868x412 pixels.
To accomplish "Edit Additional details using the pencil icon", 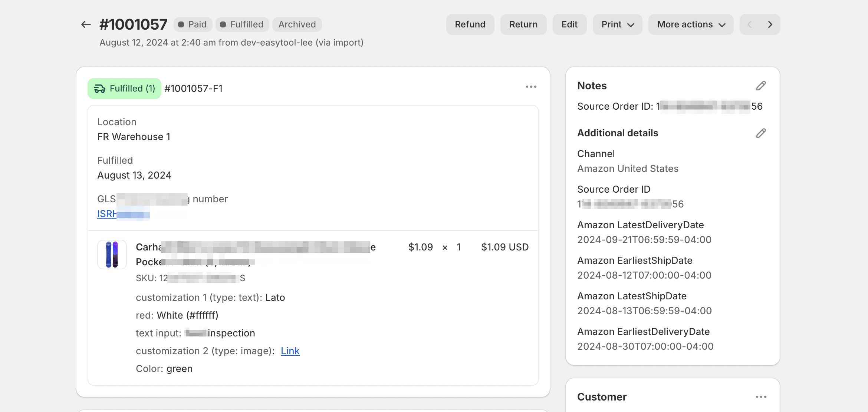I will 761,133.
